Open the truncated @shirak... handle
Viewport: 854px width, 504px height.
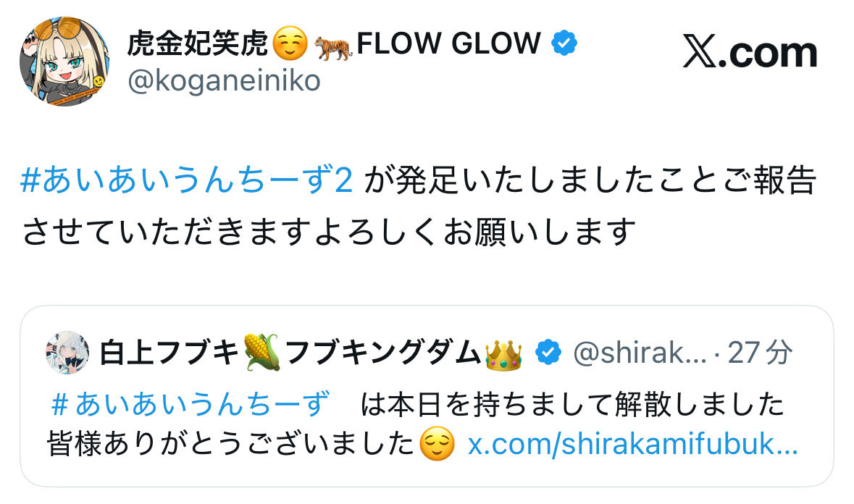pyautogui.click(x=639, y=353)
